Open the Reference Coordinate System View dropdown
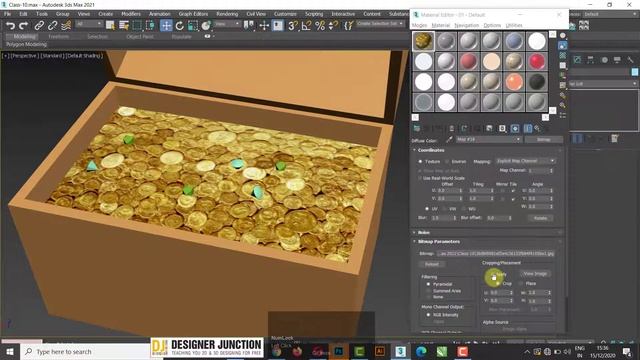Image resolution: width=640 pixels, height=360 pixels. click(x=227, y=24)
